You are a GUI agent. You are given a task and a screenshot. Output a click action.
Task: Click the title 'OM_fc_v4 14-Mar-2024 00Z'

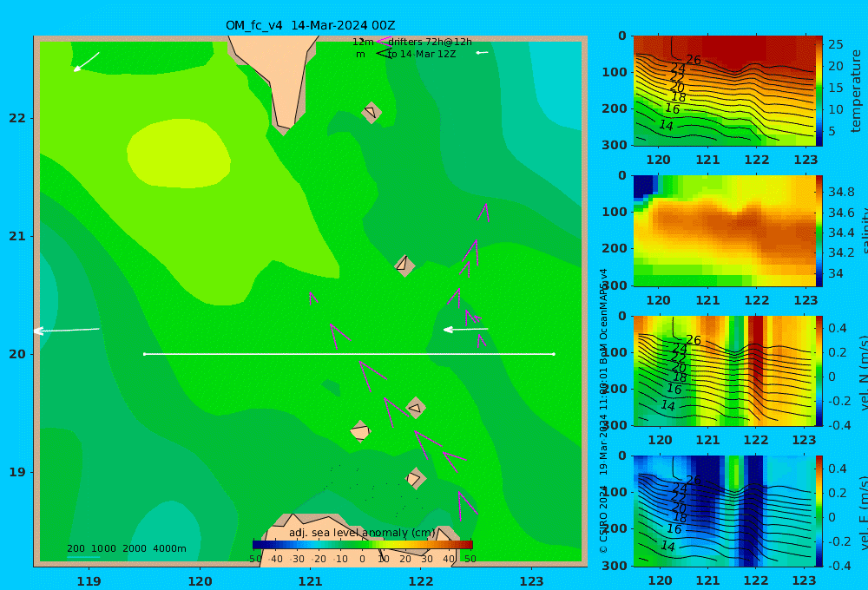(310, 25)
